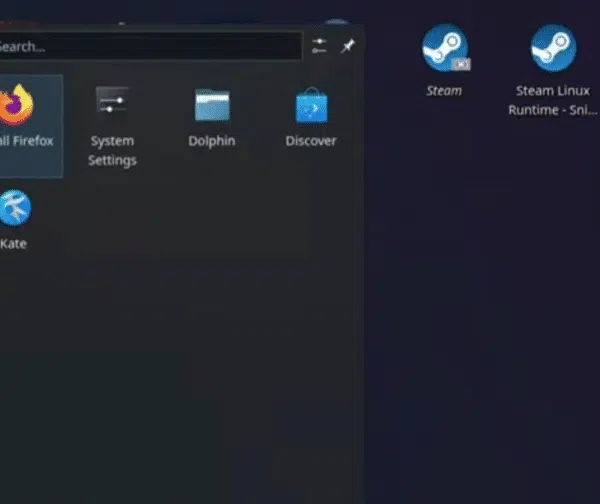The height and width of the screenshot is (504, 600).
Task: Open launcher configure options sliders icon
Action: click(x=319, y=46)
